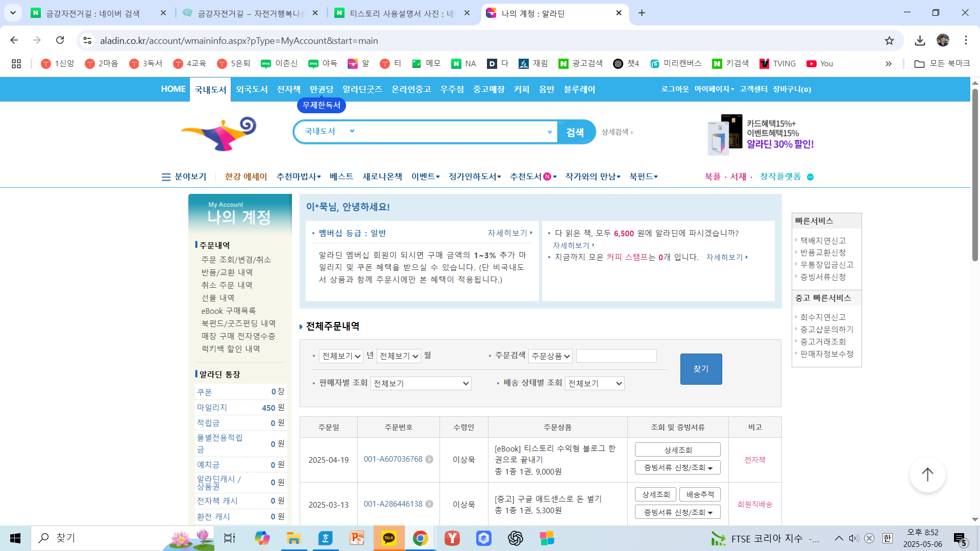This screenshot has height=551, width=980.
Task: Expand the 국내도서 search category dropdown
Action: [352, 132]
